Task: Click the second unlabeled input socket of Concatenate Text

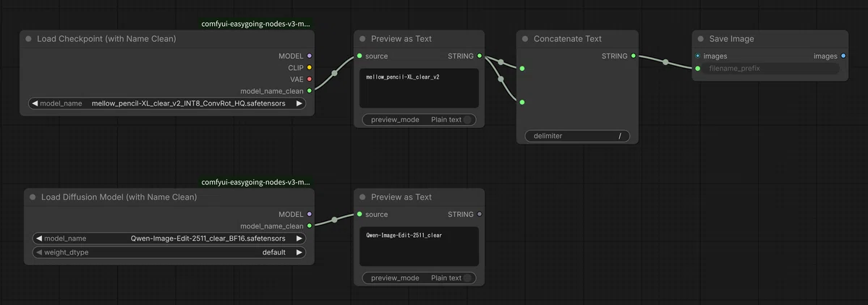Action: click(x=522, y=102)
